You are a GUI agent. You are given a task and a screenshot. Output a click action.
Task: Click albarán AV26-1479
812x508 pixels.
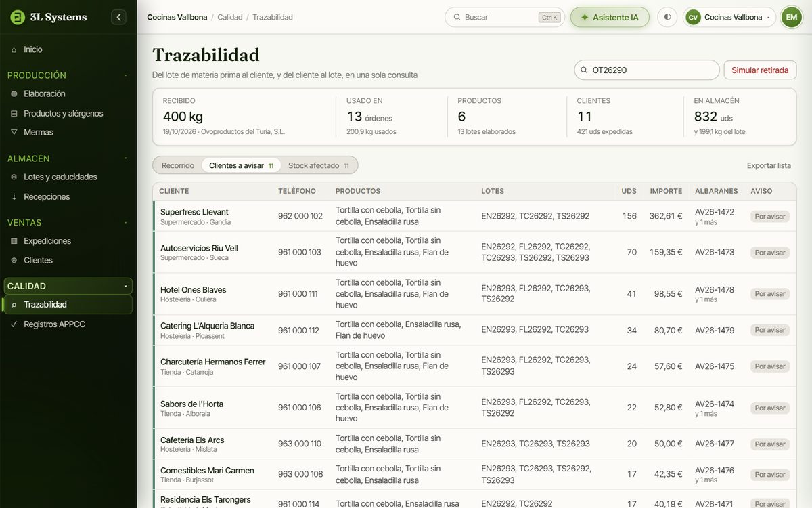click(715, 330)
